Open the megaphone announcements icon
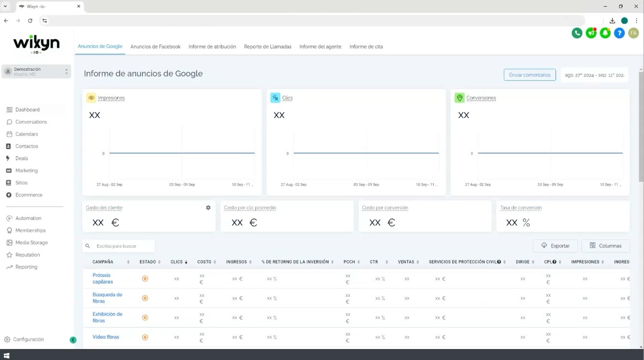 [591, 33]
